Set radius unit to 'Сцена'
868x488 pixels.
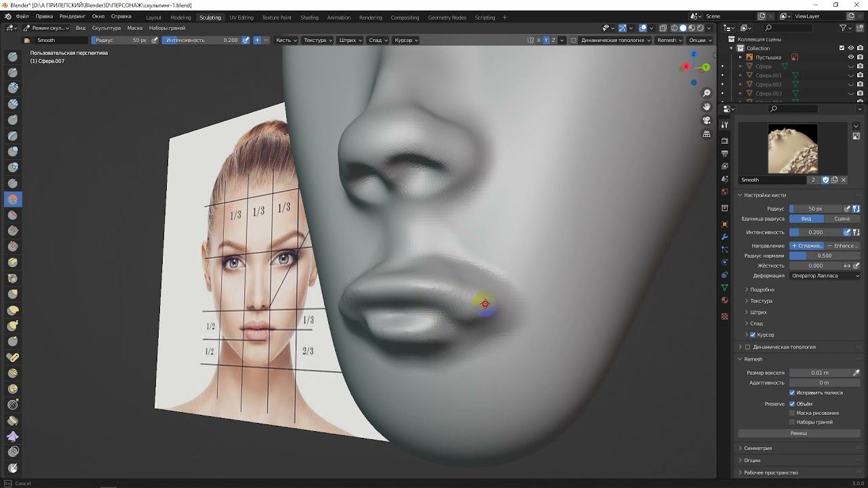842,219
